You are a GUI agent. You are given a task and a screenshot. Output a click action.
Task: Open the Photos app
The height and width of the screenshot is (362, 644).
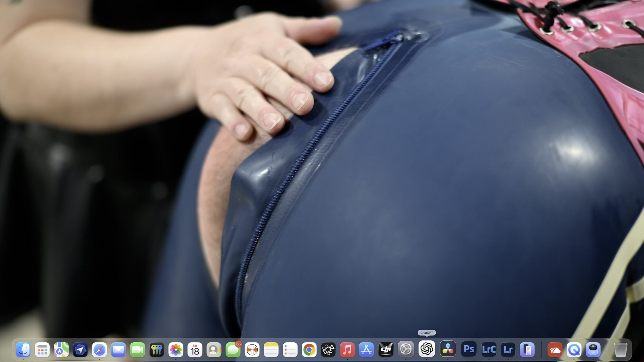coord(175,349)
